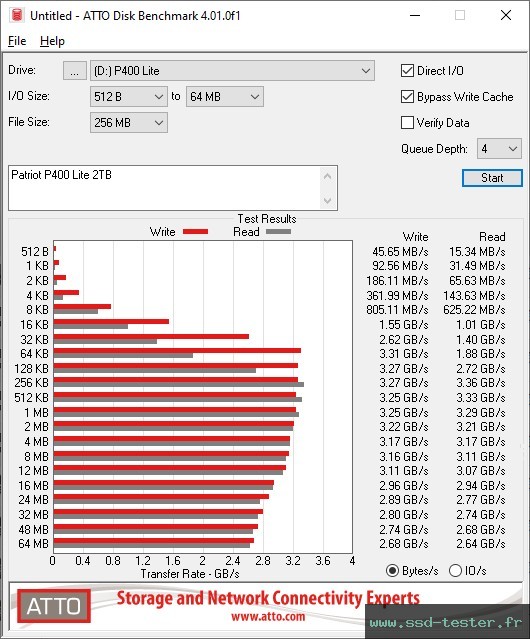Click the 3.31 GB/s write value for 64 KB
The width and height of the screenshot is (530, 639).
[404, 354]
